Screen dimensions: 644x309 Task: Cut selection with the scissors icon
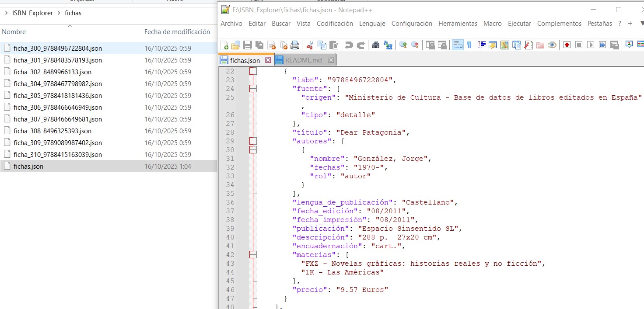(310, 45)
